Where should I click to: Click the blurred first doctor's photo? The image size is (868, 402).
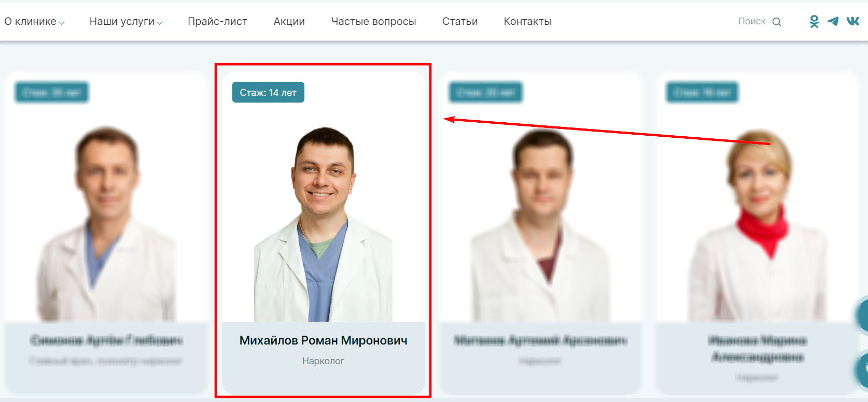(x=106, y=224)
